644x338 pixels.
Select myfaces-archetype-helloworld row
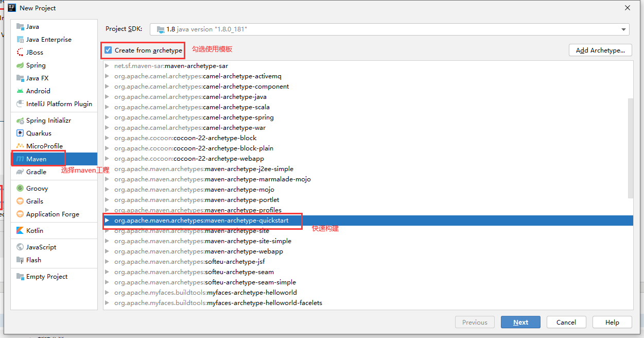click(x=368, y=293)
